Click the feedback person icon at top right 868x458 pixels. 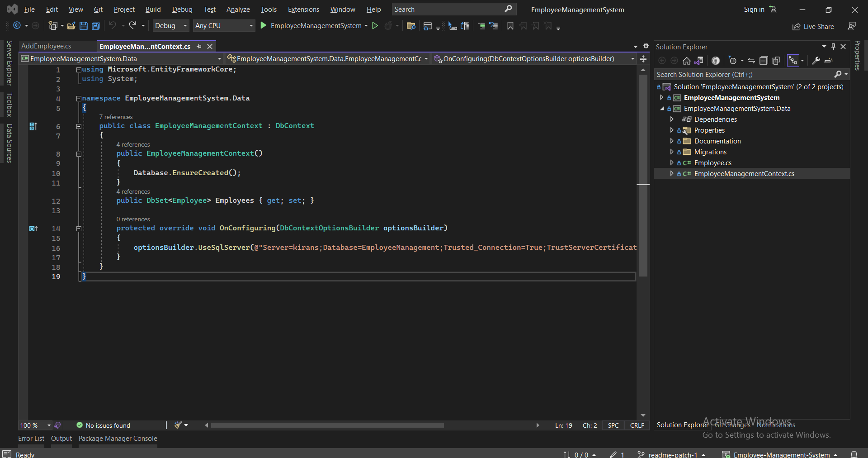point(852,26)
